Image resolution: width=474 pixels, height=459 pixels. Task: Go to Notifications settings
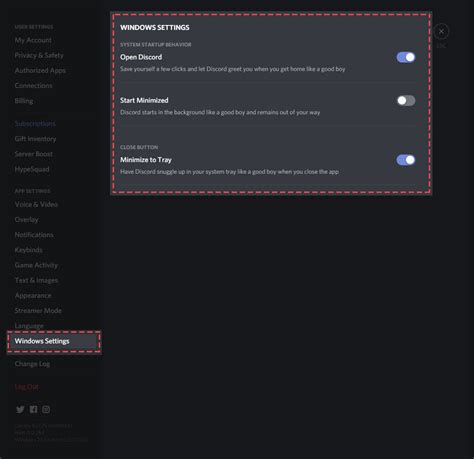click(34, 235)
